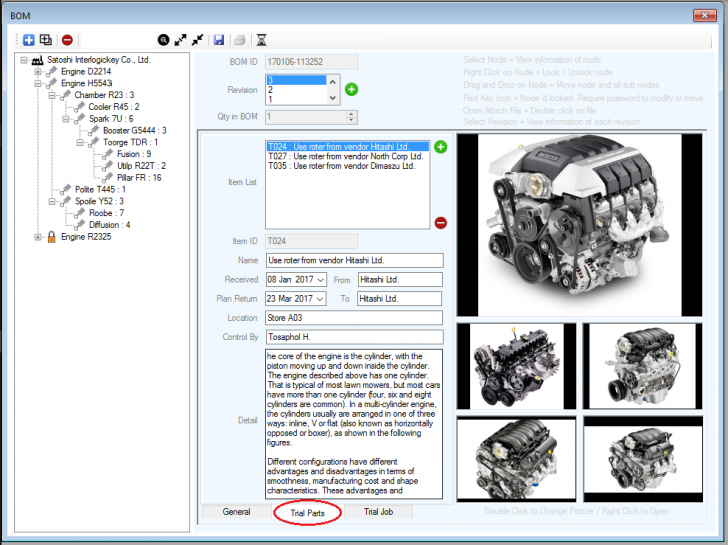
Task: Collapse the Chamber R23 tree node
Action: 52,95
